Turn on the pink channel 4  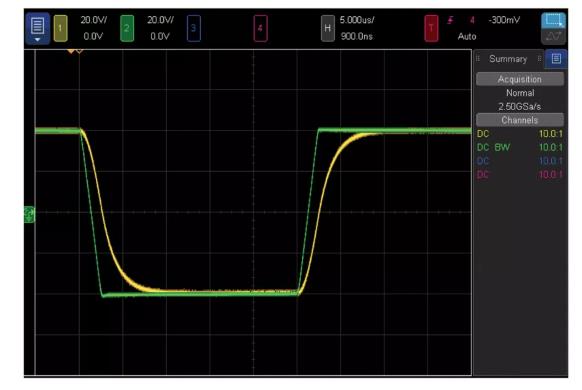pos(261,28)
